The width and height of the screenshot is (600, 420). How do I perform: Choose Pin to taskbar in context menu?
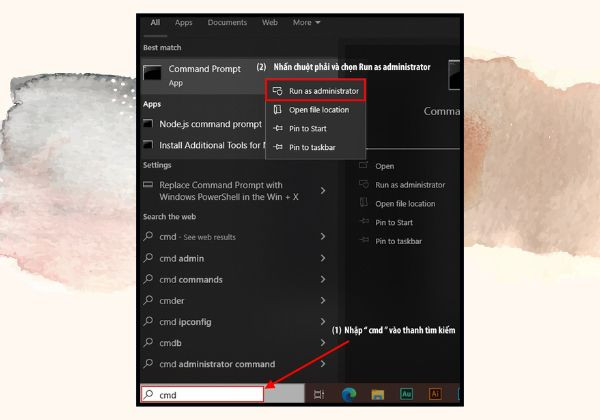tap(315, 147)
